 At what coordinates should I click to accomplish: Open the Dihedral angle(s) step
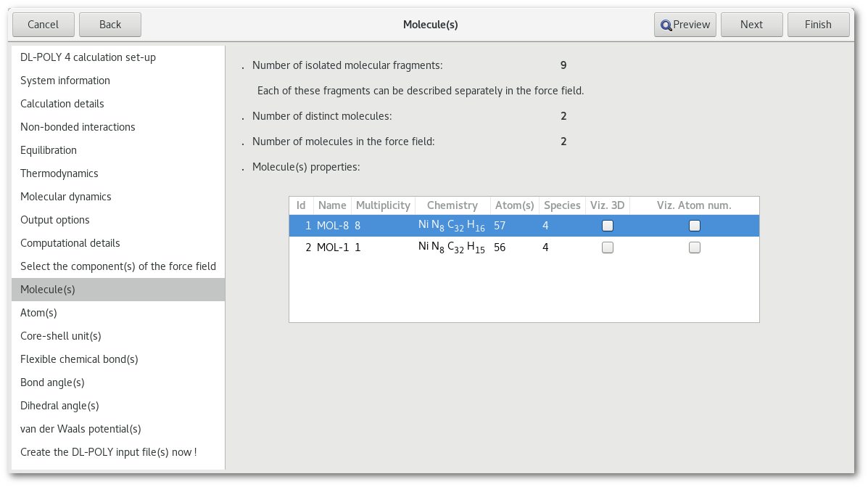[59, 406]
